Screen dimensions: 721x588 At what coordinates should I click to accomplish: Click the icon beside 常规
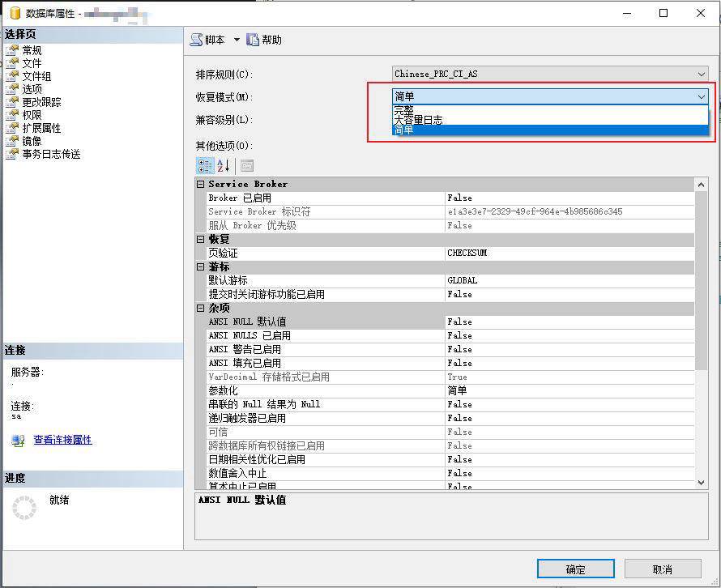coord(12,50)
